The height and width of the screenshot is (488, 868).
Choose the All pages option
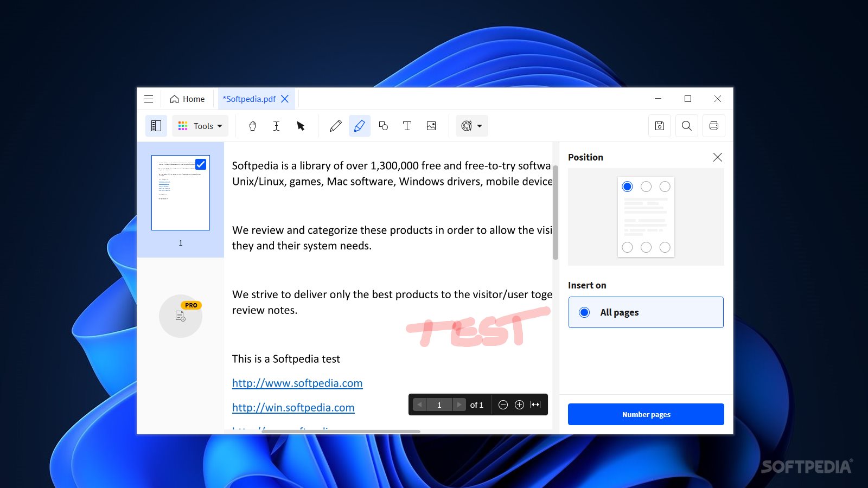(x=646, y=312)
